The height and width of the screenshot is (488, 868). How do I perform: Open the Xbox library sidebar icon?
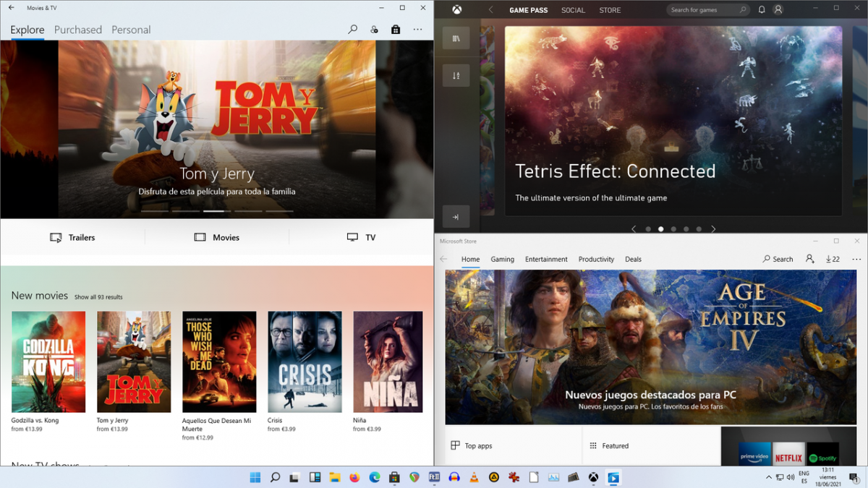[456, 38]
